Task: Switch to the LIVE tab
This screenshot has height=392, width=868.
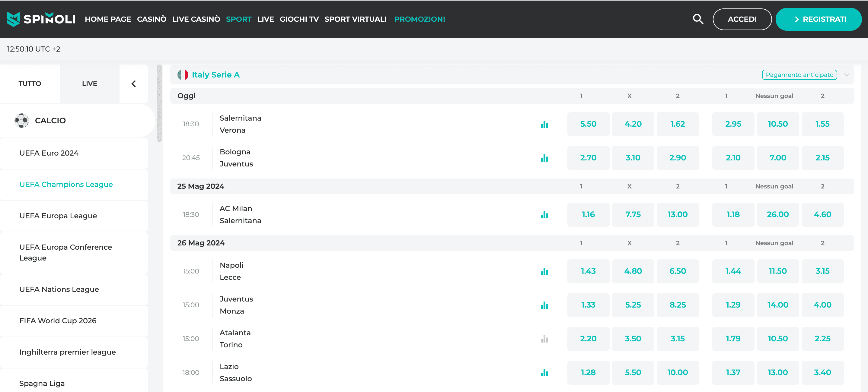Action: coord(89,84)
